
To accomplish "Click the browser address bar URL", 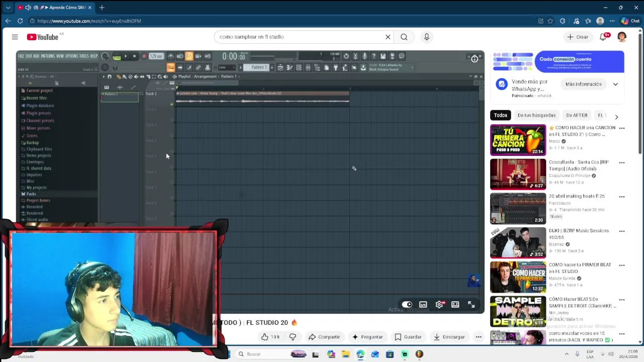I will pyautogui.click(x=89, y=21).
